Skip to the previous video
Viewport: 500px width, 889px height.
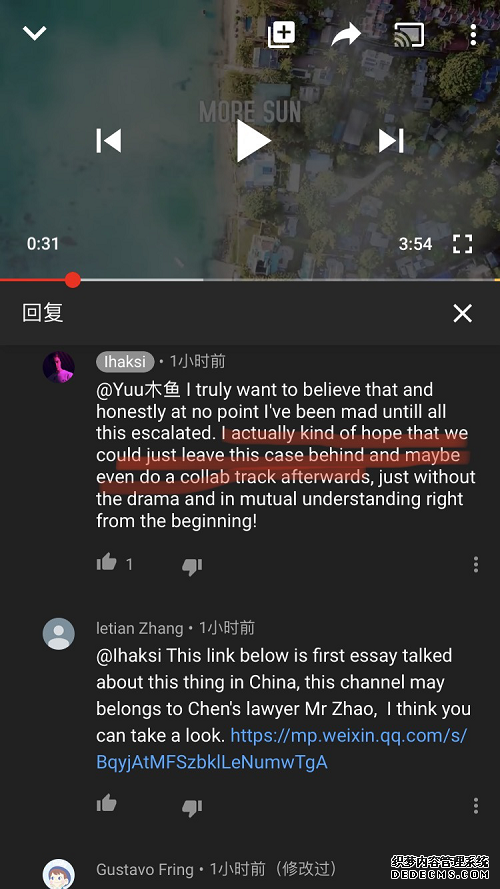[x=109, y=140]
